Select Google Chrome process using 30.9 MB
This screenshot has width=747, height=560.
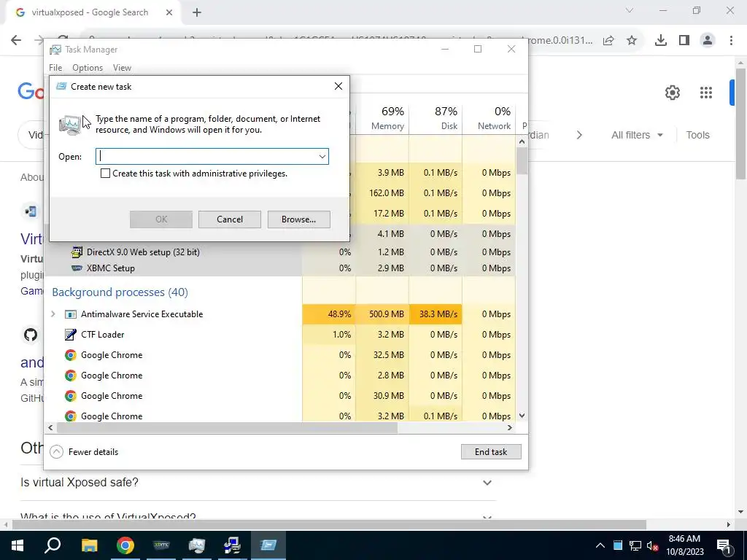coord(112,396)
